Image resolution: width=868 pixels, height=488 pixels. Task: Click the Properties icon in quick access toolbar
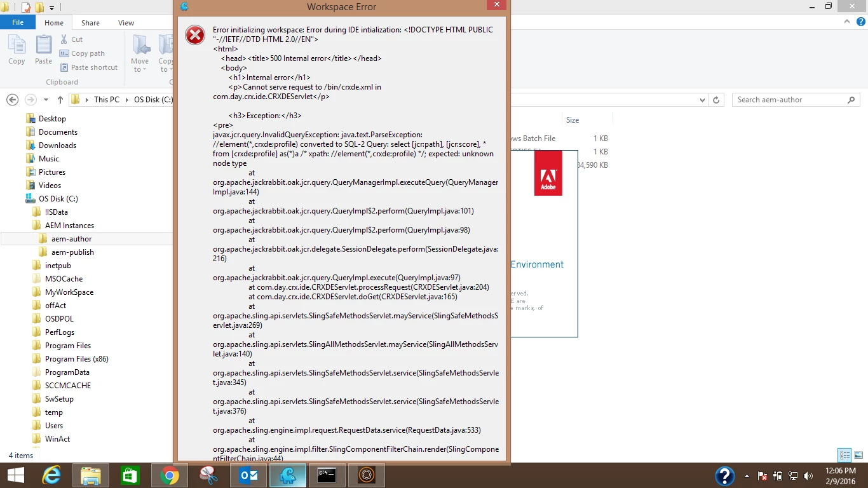(x=26, y=7)
